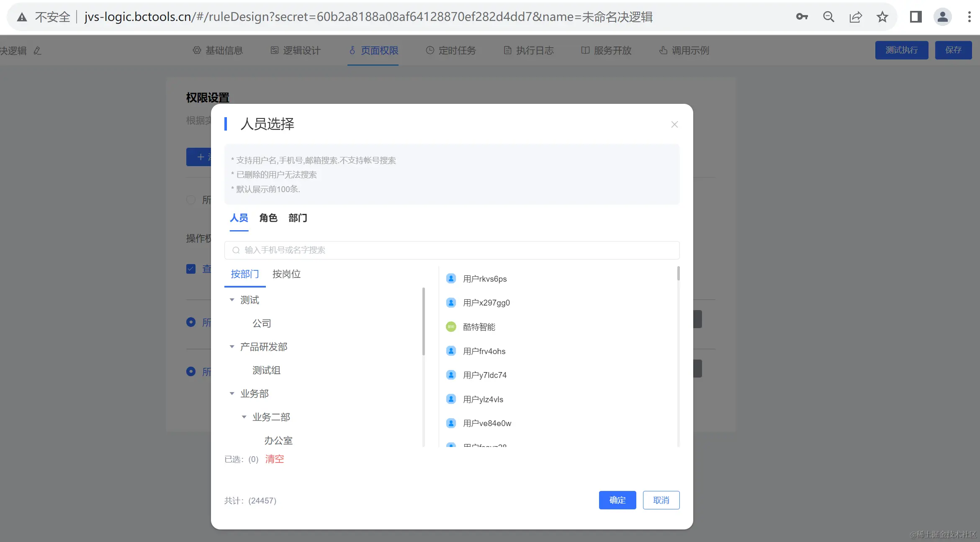The width and height of the screenshot is (980, 542).
Task: Click the edit pencil icon beside logic name
Action: coord(37,51)
